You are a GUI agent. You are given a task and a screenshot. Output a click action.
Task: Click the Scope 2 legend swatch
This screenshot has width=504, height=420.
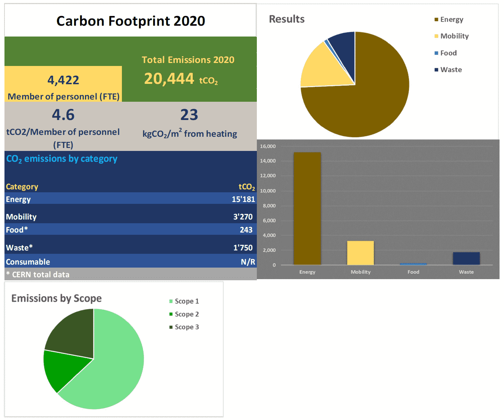pos(171,314)
